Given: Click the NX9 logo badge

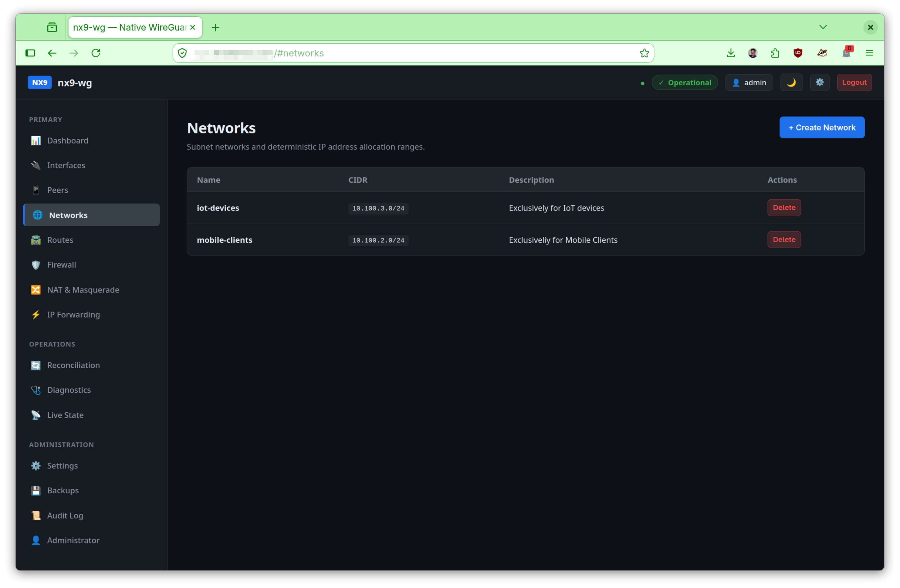Looking at the screenshot, I should coord(40,83).
